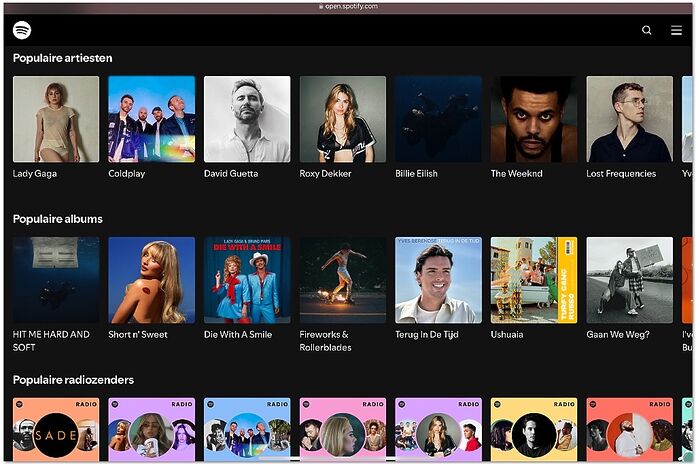696x464 pixels.
Task: Open Ushuaia album cover
Action: tap(534, 280)
